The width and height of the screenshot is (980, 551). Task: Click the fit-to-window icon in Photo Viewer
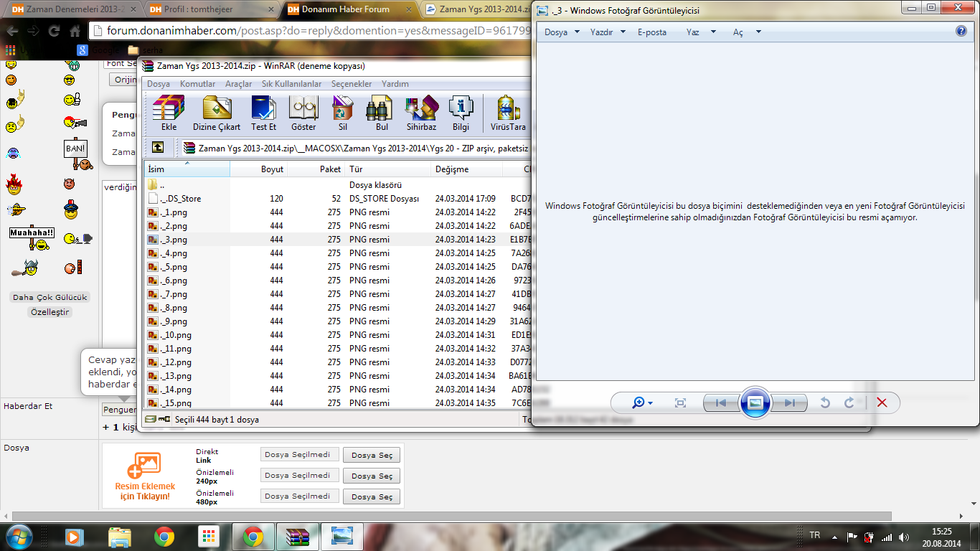coord(680,403)
